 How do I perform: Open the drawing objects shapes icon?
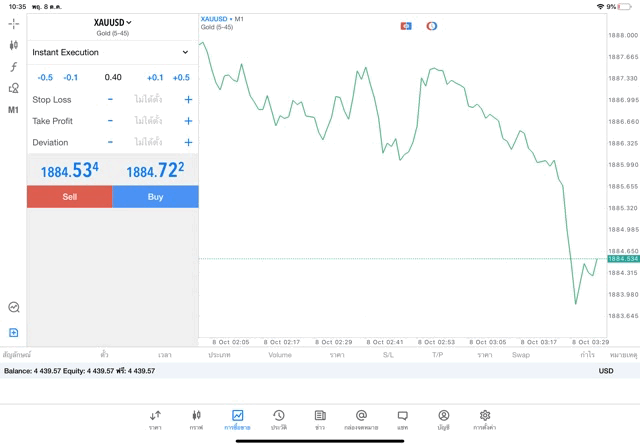click(x=13, y=88)
